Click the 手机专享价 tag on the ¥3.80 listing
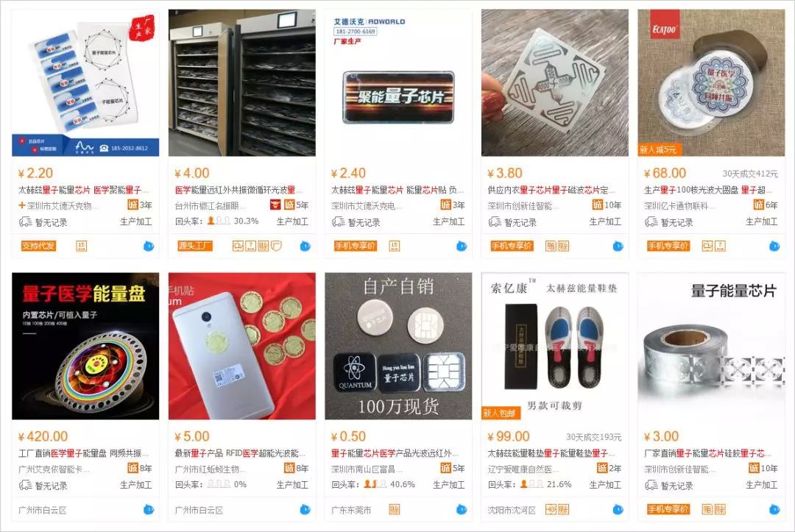 [512, 247]
